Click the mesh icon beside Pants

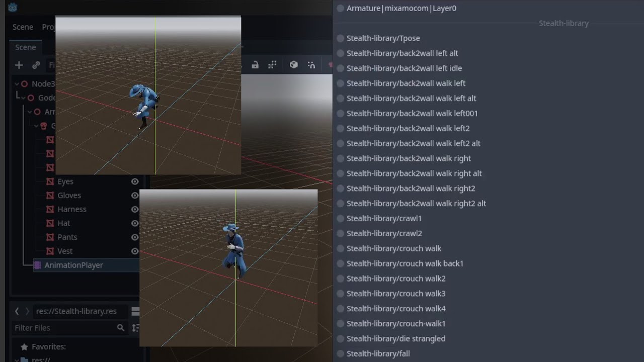click(x=50, y=237)
